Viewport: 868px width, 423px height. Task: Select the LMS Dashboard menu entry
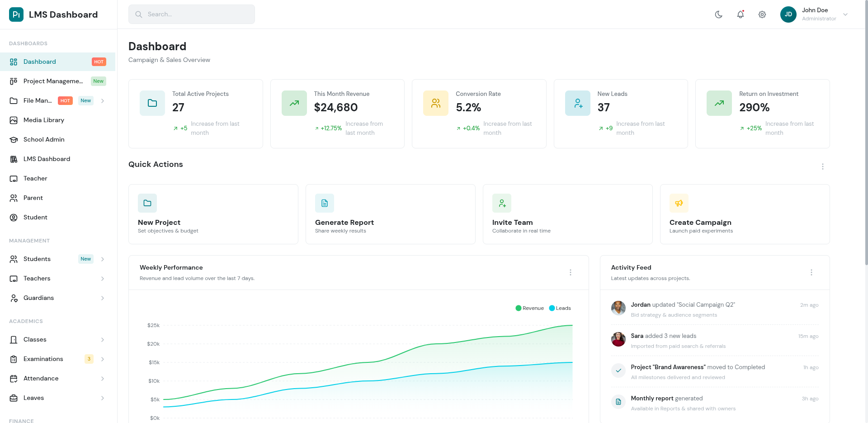tap(47, 159)
